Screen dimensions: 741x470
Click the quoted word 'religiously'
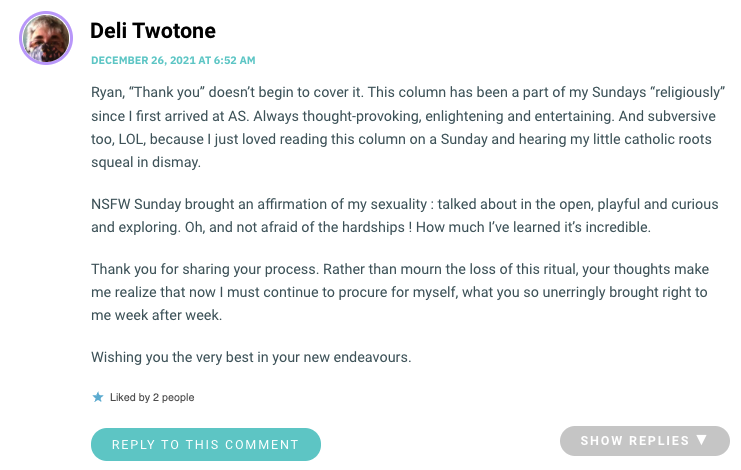click(x=687, y=92)
